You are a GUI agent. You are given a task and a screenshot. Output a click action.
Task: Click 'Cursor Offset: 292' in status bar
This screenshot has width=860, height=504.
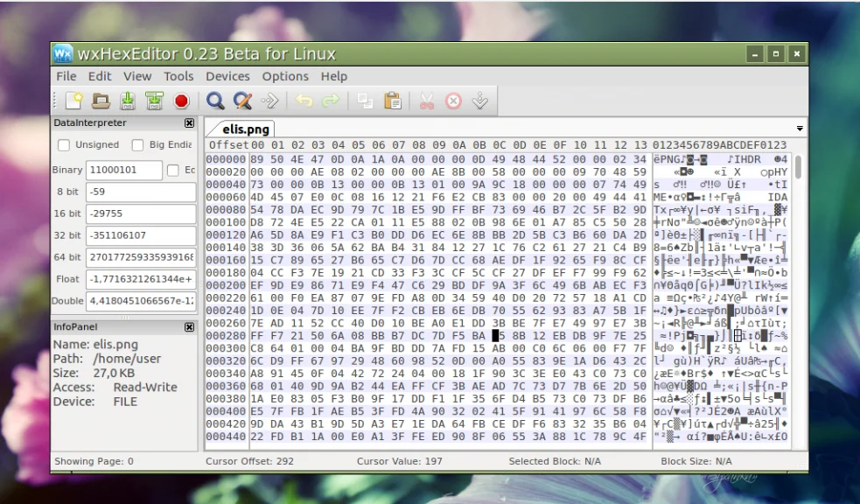click(249, 461)
